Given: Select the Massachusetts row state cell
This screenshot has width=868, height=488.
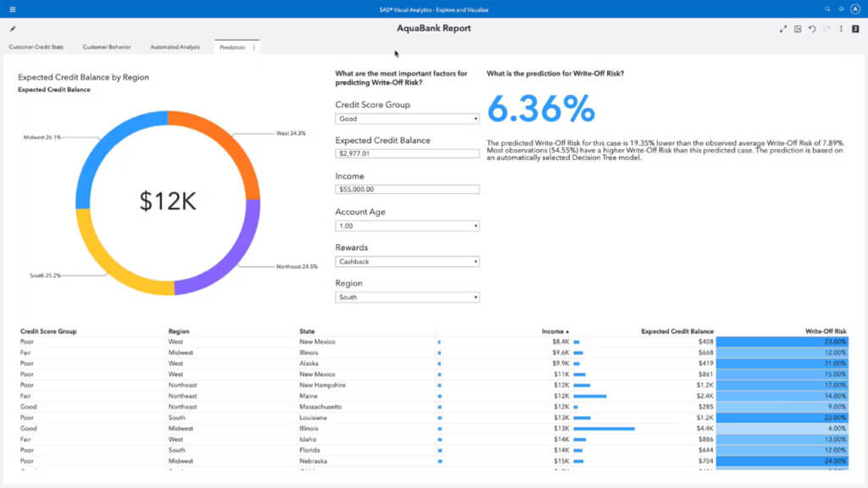Looking at the screenshot, I should (320, 407).
